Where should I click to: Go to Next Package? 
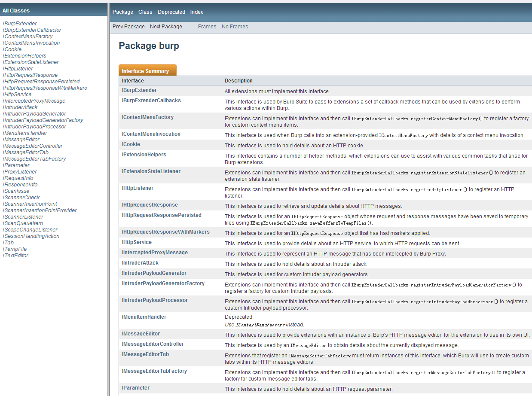(x=166, y=27)
